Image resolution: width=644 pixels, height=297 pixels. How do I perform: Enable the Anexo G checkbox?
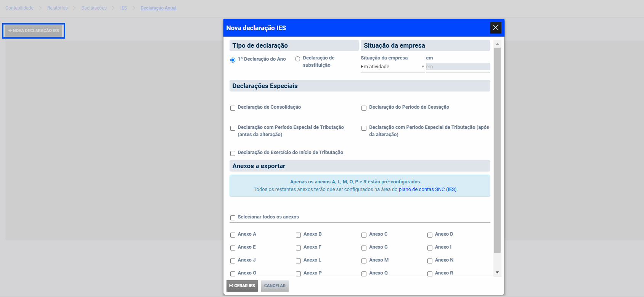pyautogui.click(x=364, y=248)
